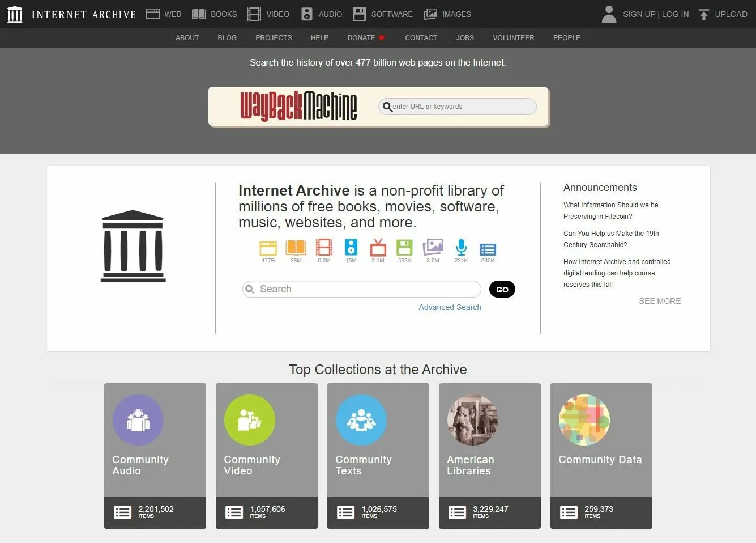
Task: Open the Web section icon in navbar
Action: [x=153, y=14]
